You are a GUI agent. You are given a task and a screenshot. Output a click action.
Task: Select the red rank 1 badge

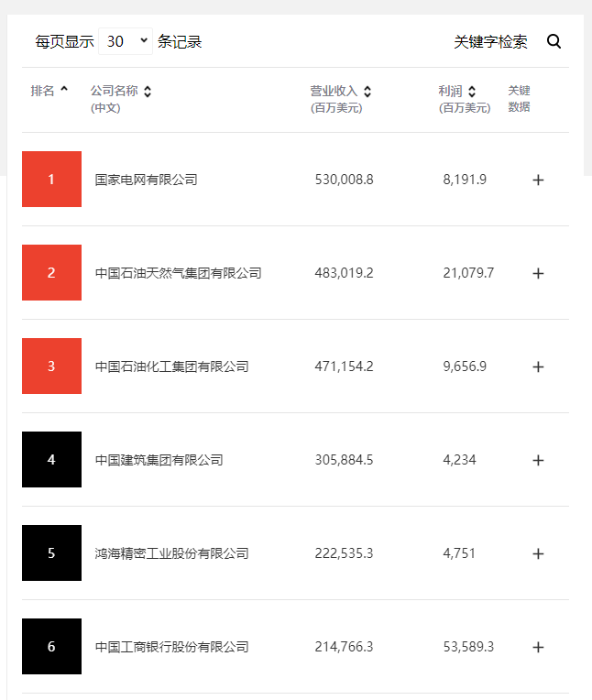(52, 179)
